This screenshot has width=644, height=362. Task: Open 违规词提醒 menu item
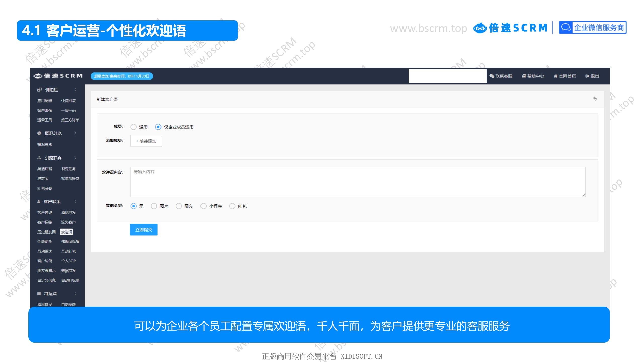(x=70, y=242)
